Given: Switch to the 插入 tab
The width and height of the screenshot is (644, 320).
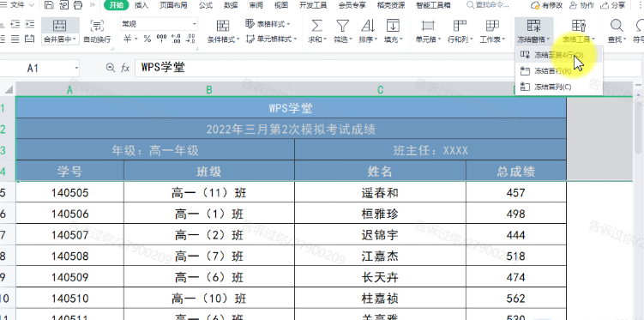Looking at the screenshot, I should point(141,5).
